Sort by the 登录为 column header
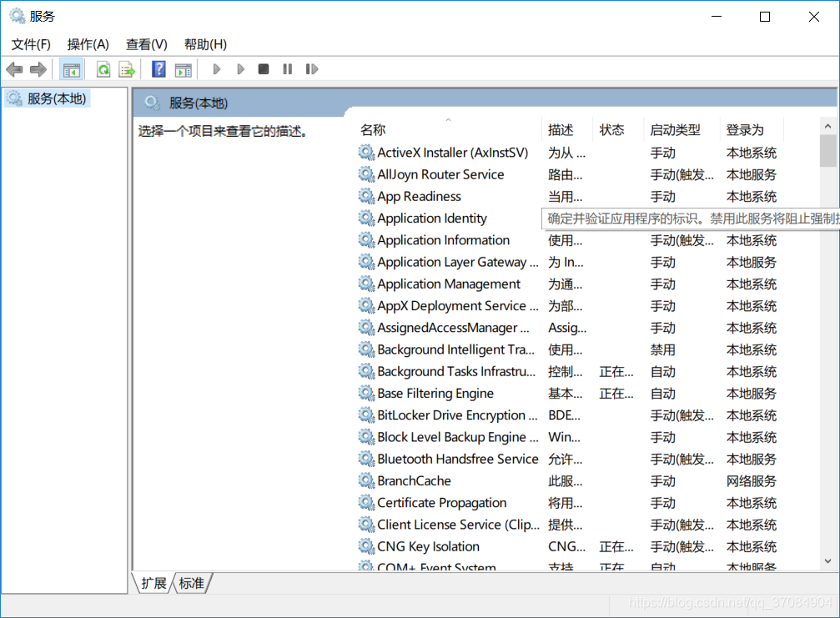The image size is (840, 618). [x=752, y=129]
